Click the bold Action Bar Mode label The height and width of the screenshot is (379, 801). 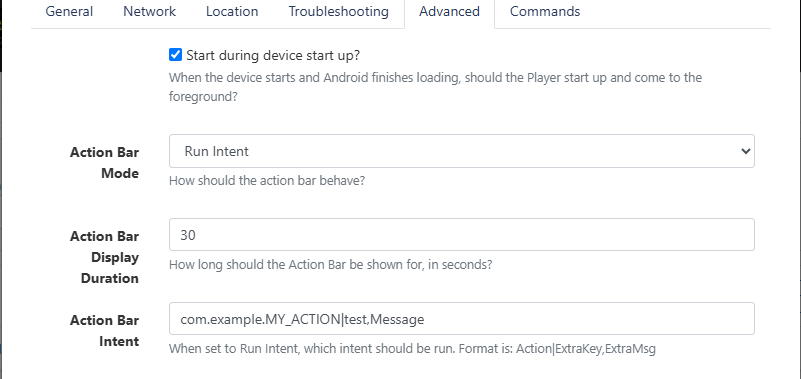[x=105, y=162]
